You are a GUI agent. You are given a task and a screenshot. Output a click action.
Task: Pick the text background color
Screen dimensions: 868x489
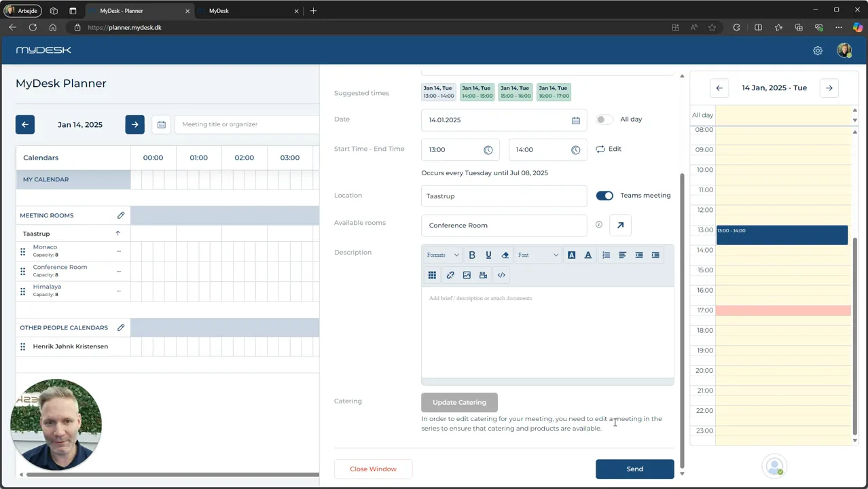572,255
